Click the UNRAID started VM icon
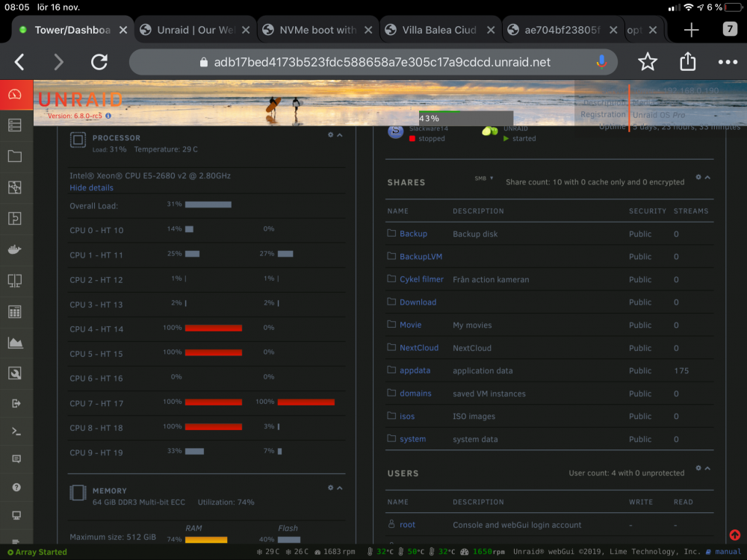The height and width of the screenshot is (560, 747). coord(489,131)
